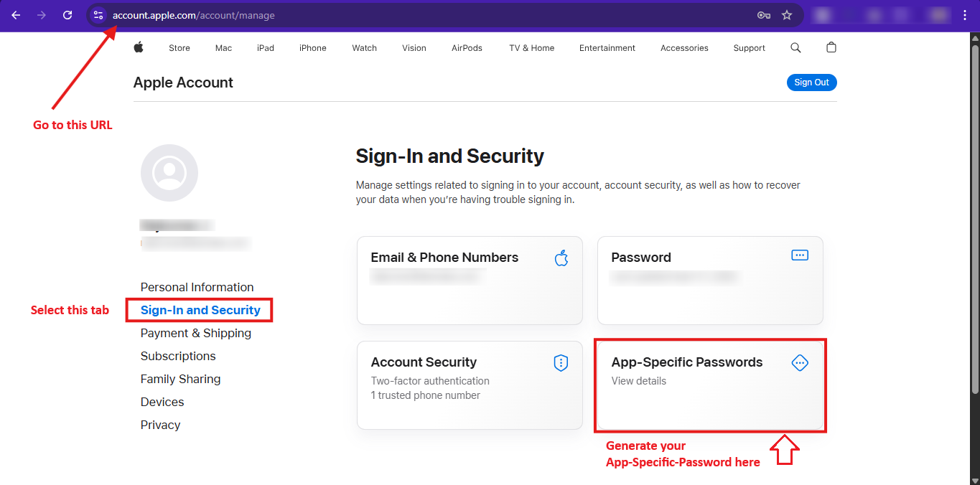Switch to Payment & Shipping section
Viewport: 980px width, 485px height.
click(x=196, y=333)
